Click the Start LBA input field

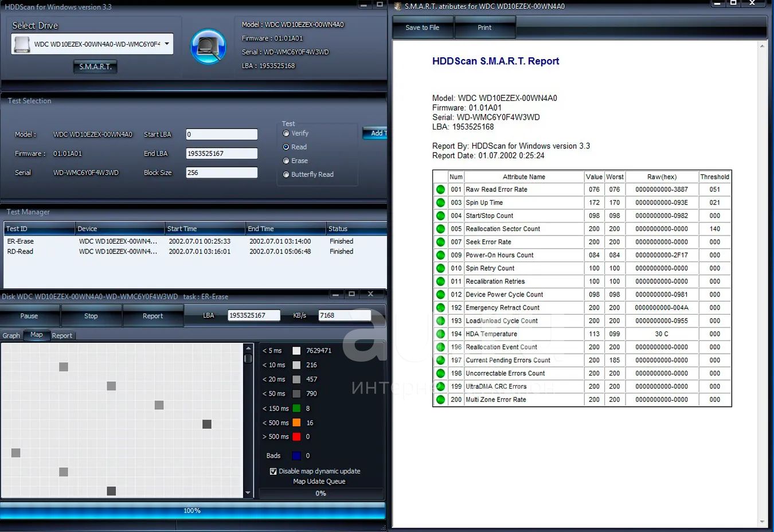click(221, 135)
